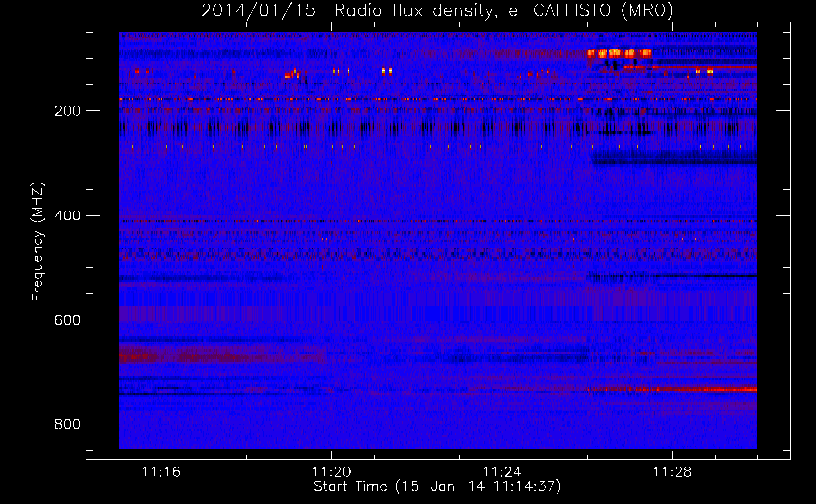Click the 200 frequency tick label
816x504 pixels.
(x=68, y=111)
